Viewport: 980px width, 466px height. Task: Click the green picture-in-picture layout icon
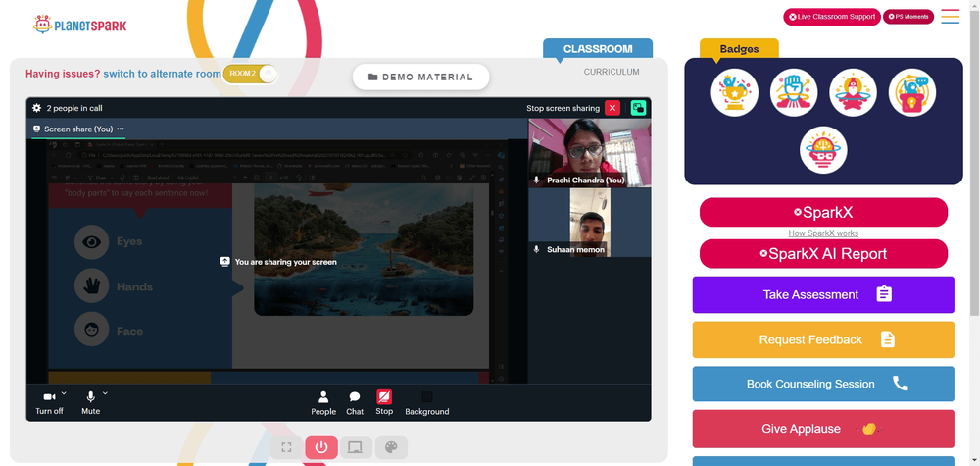pos(638,108)
